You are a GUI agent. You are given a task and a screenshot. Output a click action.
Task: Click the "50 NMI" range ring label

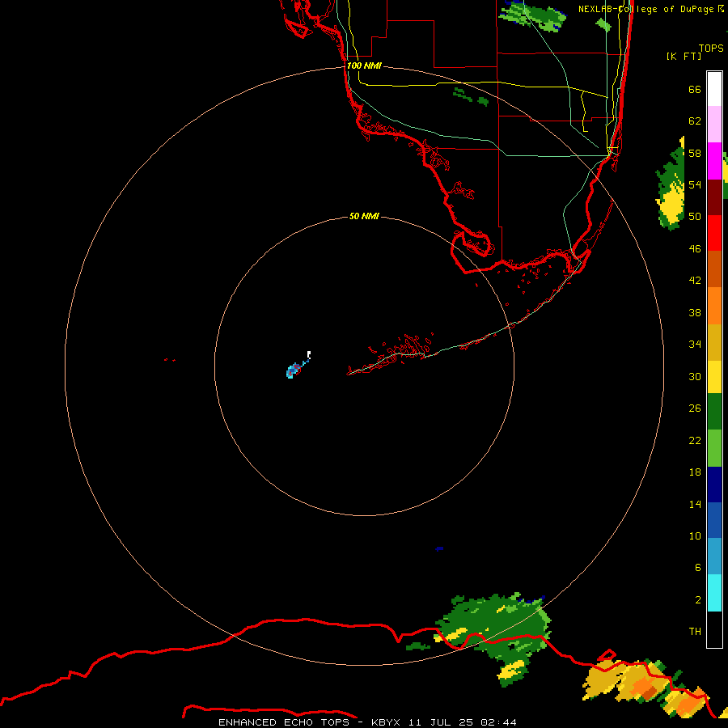tap(364, 216)
